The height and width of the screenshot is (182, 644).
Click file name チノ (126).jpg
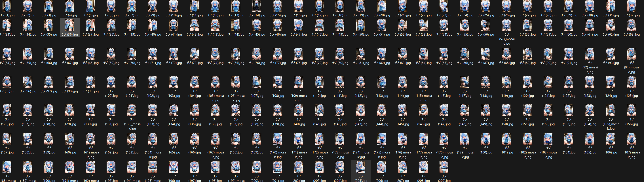coord(7,122)
